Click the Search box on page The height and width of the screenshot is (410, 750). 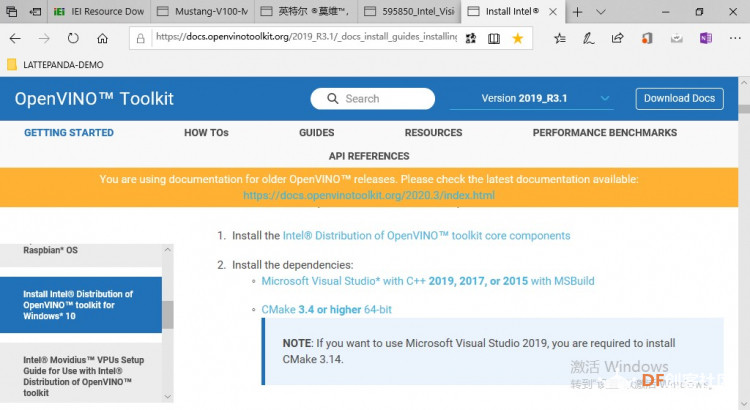coord(372,99)
